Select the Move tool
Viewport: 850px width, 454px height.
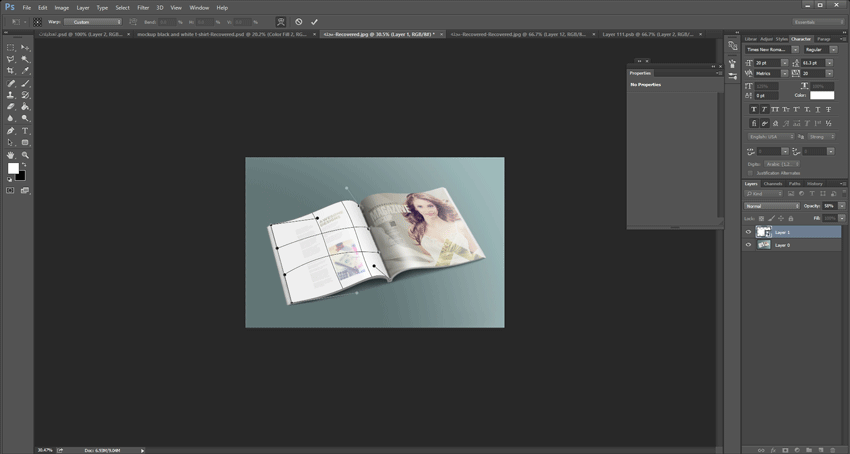[25, 48]
